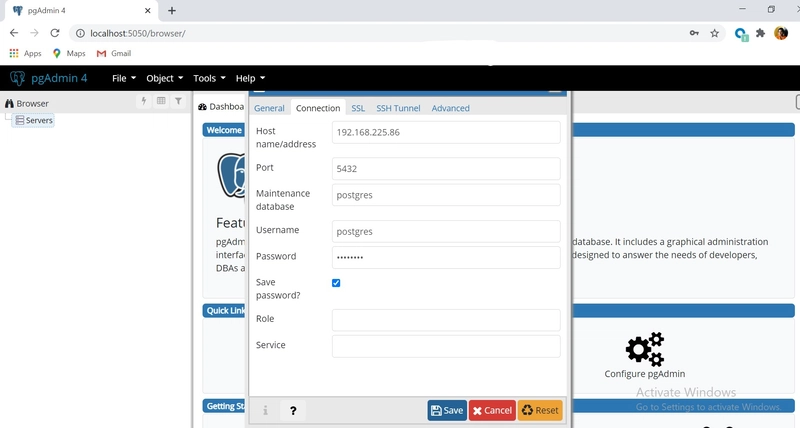Screen dimensions: 800x428
Task: Click the Welcome section header
Action: [x=224, y=130]
